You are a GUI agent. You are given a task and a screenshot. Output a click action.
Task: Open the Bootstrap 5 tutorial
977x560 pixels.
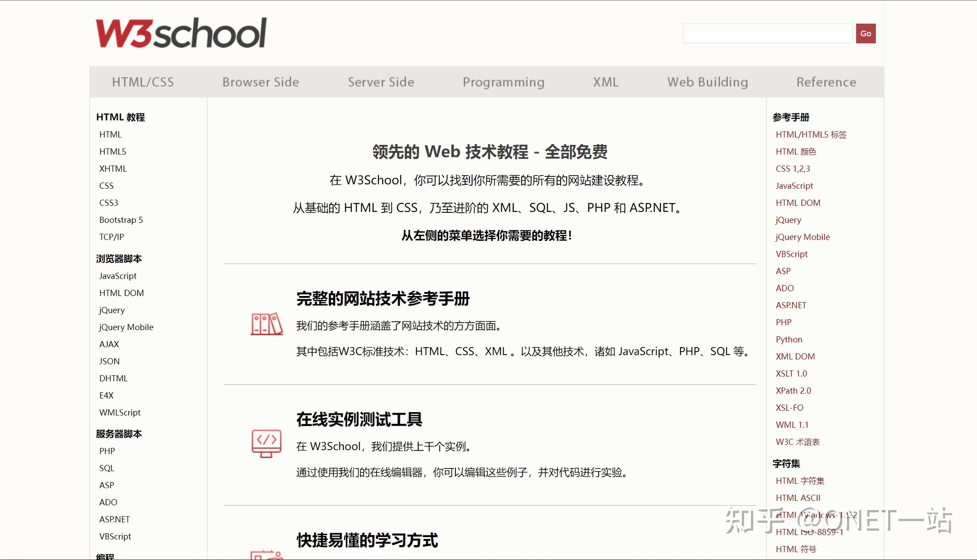[x=120, y=219]
